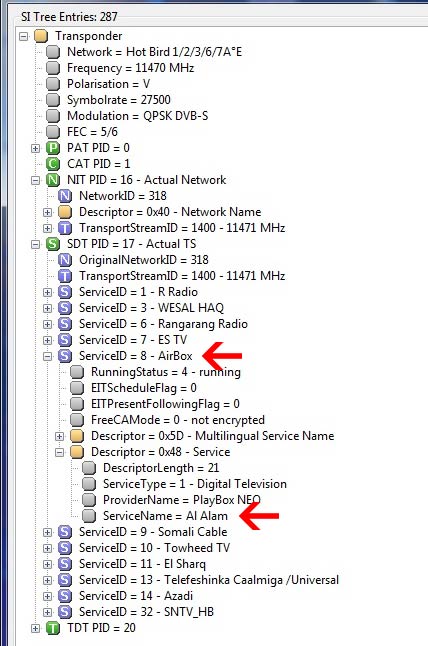The width and height of the screenshot is (428, 646).
Task: Click the green S icon for SDT PID
Action: 53,244
